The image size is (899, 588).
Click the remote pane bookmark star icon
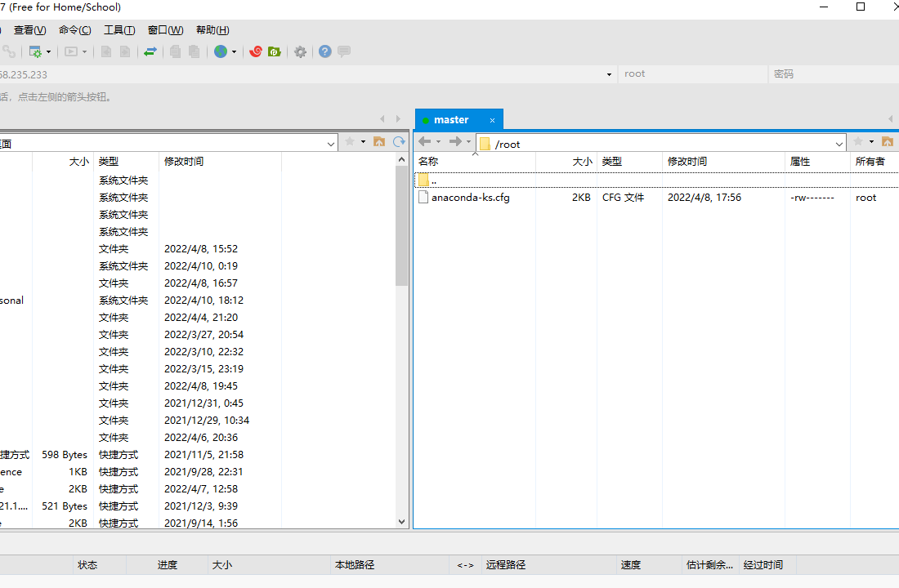[858, 141]
